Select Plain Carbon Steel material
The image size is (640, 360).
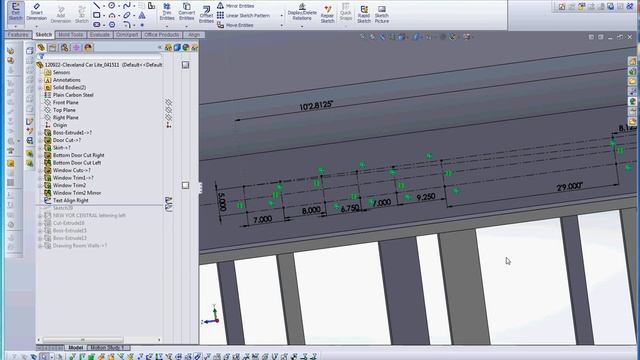pyautogui.click(x=73, y=95)
